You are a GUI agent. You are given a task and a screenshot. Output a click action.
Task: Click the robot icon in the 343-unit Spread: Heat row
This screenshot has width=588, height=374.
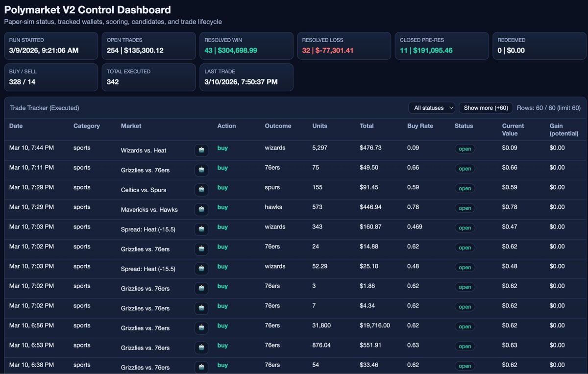[201, 229]
